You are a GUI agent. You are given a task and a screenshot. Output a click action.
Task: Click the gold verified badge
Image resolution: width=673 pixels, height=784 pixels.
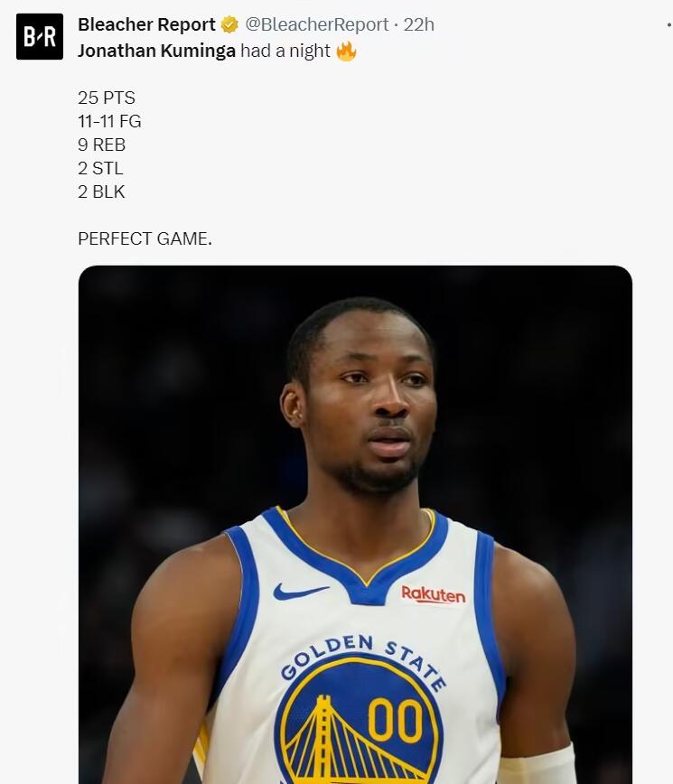(229, 24)
